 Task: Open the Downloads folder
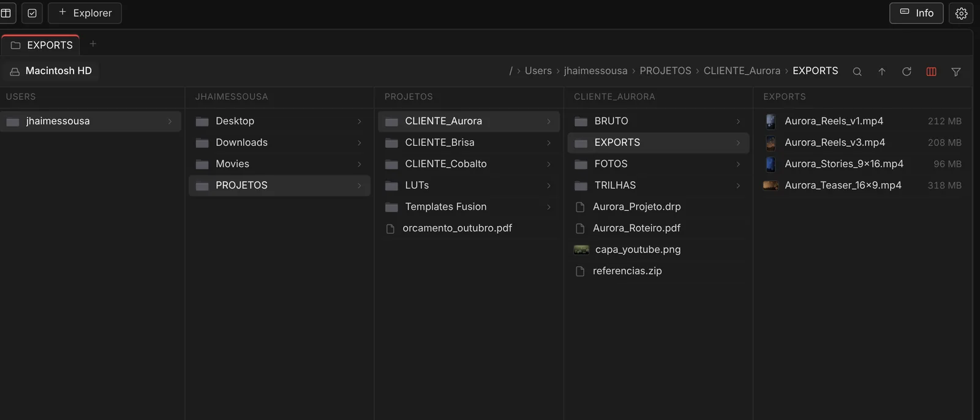[x=279, y=143]
